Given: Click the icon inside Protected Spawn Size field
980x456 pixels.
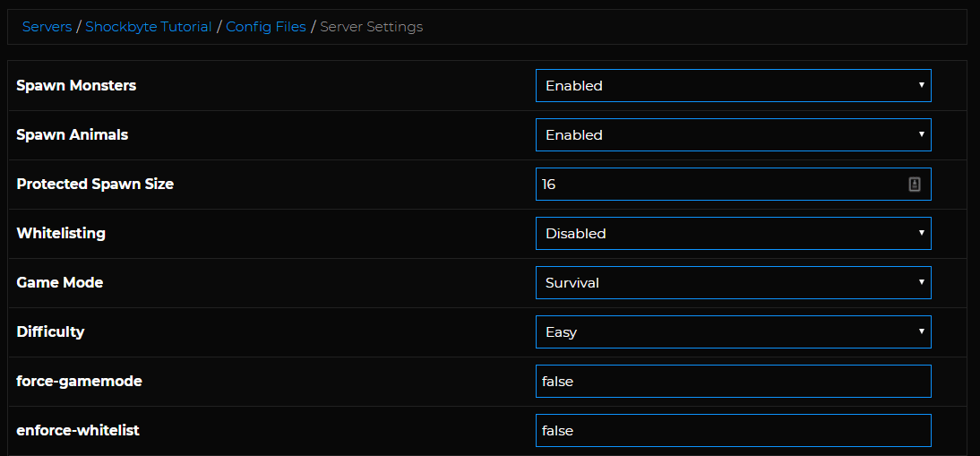Looking at the screenshot, I should (915, 185).
